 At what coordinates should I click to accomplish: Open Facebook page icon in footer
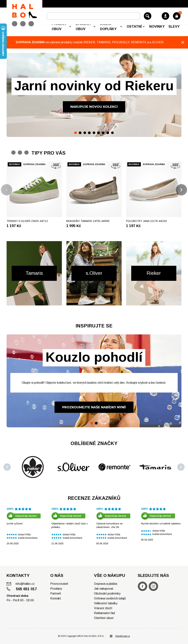click(143, 586)
